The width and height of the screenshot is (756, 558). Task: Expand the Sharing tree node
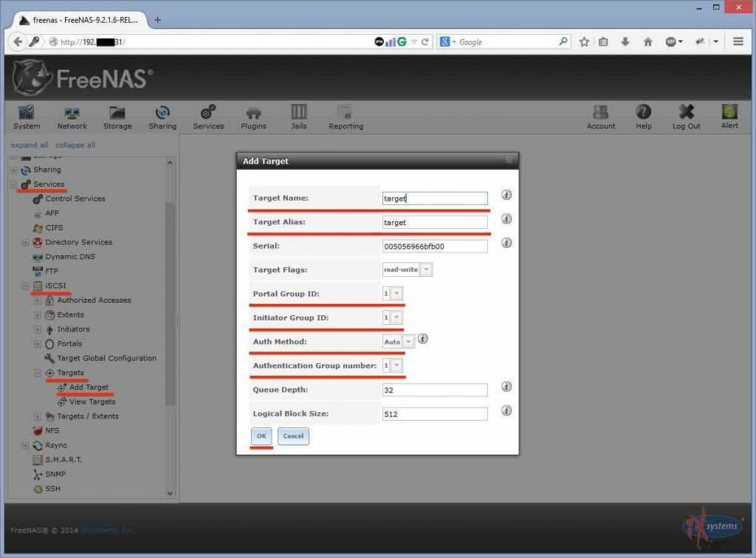pyautogui.click(x=14, y=170)
